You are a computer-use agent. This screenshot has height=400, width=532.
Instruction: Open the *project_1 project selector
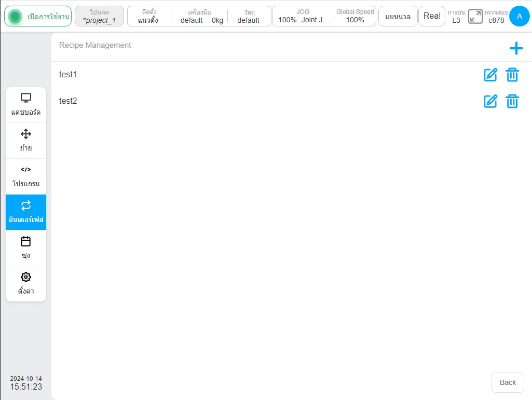coord(100,16)
